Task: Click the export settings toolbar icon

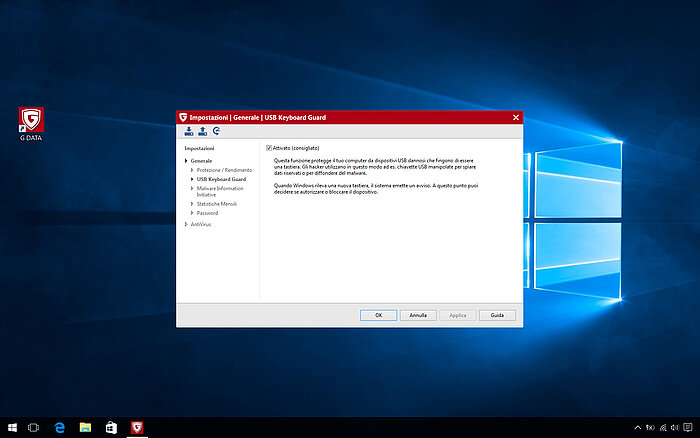Action: [202, 131]
